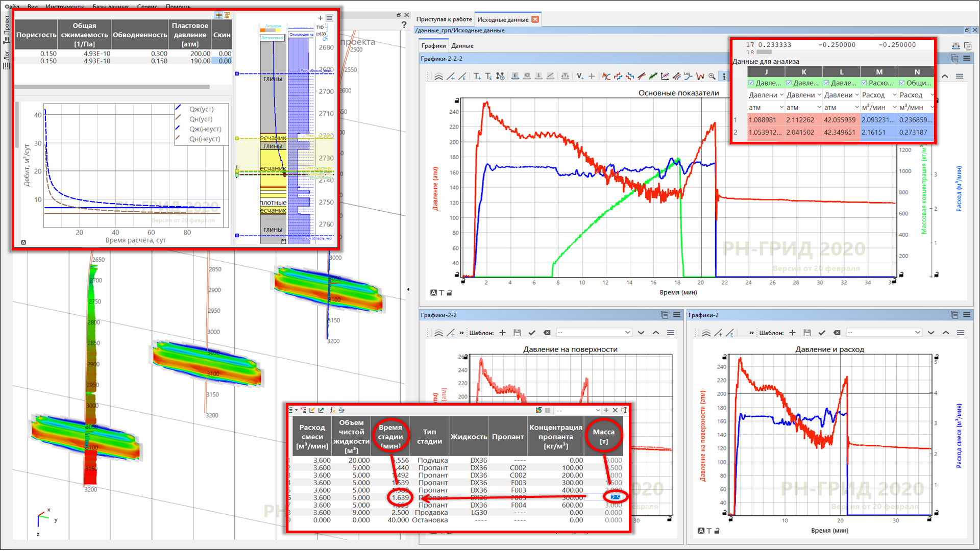The height and width of the screenshot is (551, 980).
Task: Switch to Данные tab
Action: [x=462, y=45]
